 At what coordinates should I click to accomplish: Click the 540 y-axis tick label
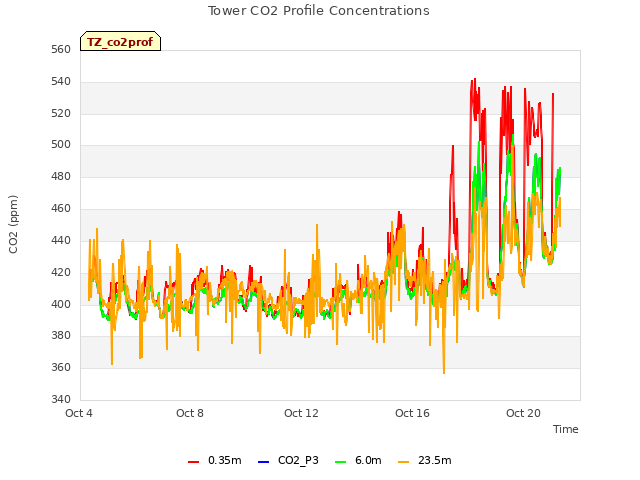click(x=61, y=82)
